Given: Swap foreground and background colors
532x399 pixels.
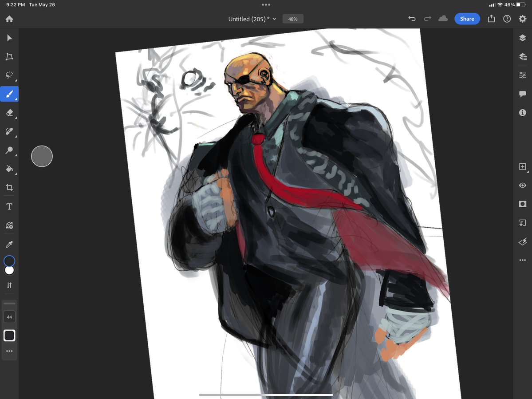Looking at the screenshot, I should pos(9,285).
